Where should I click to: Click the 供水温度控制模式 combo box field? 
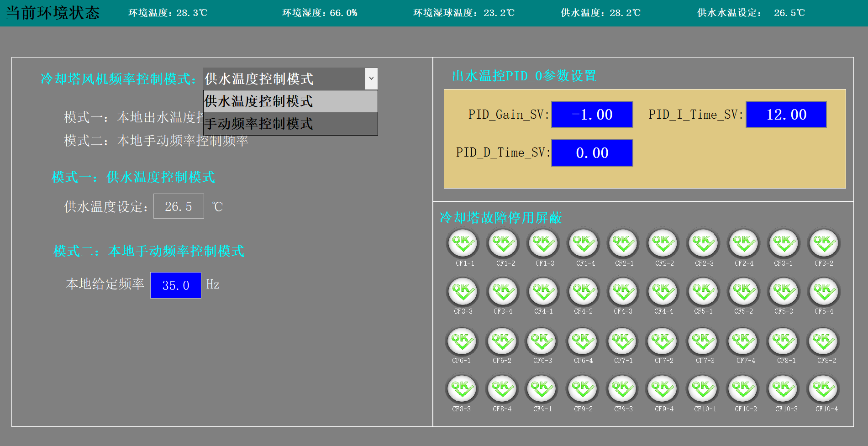[284, 79]
